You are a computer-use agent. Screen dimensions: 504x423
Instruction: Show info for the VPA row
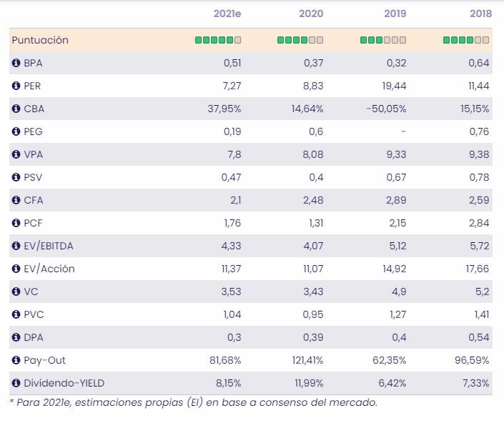[16, 154]
